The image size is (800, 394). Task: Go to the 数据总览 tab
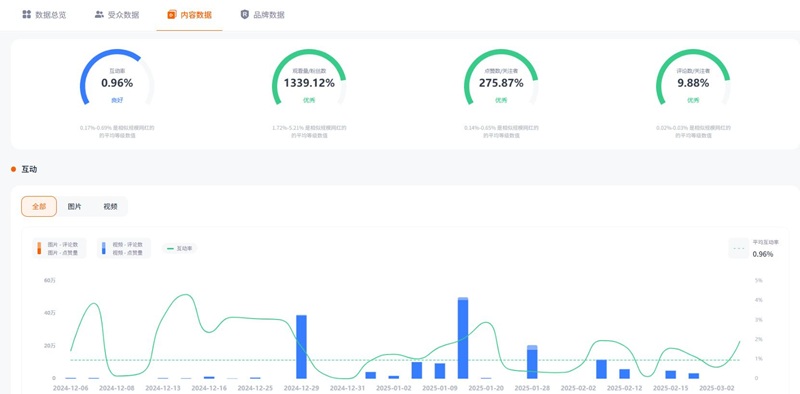point(44,15)
